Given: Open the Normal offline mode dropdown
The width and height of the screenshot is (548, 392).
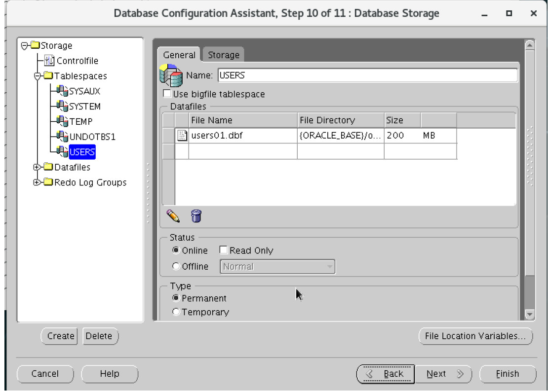Looking at the screenshot, I should pos(277,267).
